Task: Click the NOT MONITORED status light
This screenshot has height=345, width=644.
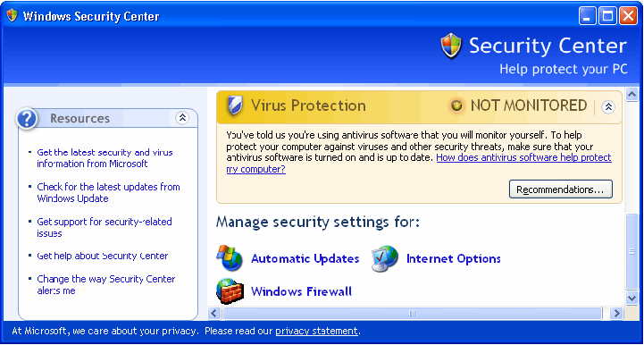Action: [x=456, y=106]
